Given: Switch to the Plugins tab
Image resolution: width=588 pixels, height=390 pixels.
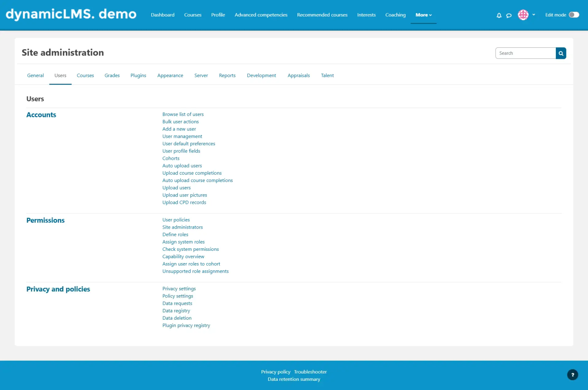Looking at the screenshot, I should tap(138, 76).
